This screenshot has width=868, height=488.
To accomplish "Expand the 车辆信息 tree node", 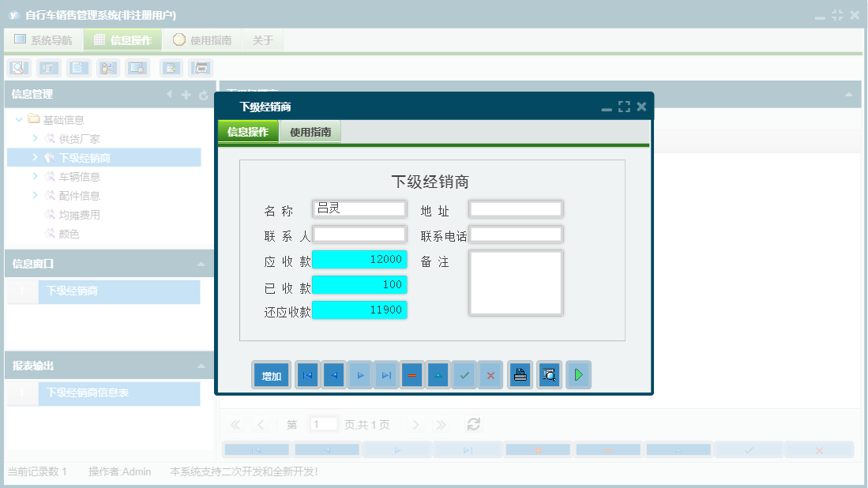I will click(x=33, y=176).
